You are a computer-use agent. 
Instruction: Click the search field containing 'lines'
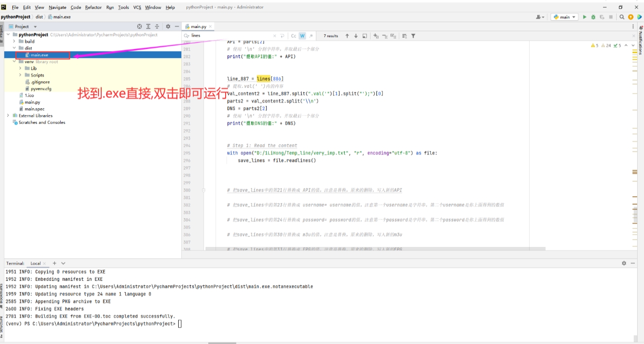[230, 36]
